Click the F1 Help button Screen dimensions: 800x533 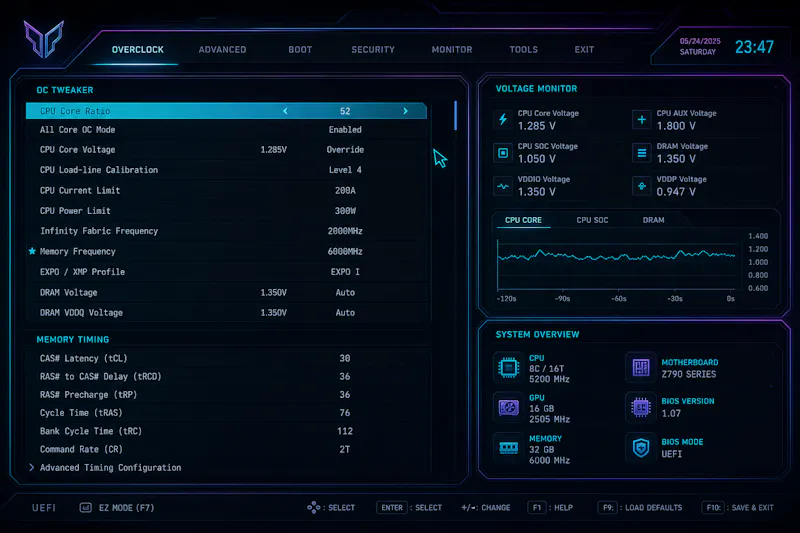point(550,507)
